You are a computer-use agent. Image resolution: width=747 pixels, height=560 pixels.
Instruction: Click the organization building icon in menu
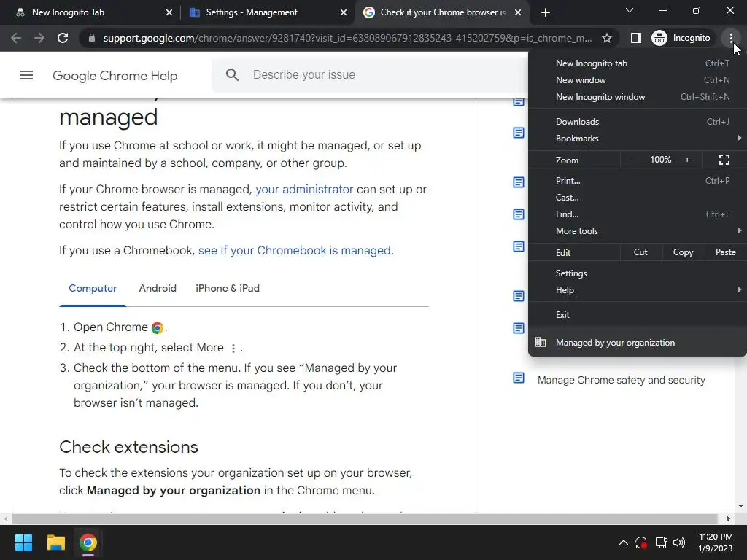(541, 342)
